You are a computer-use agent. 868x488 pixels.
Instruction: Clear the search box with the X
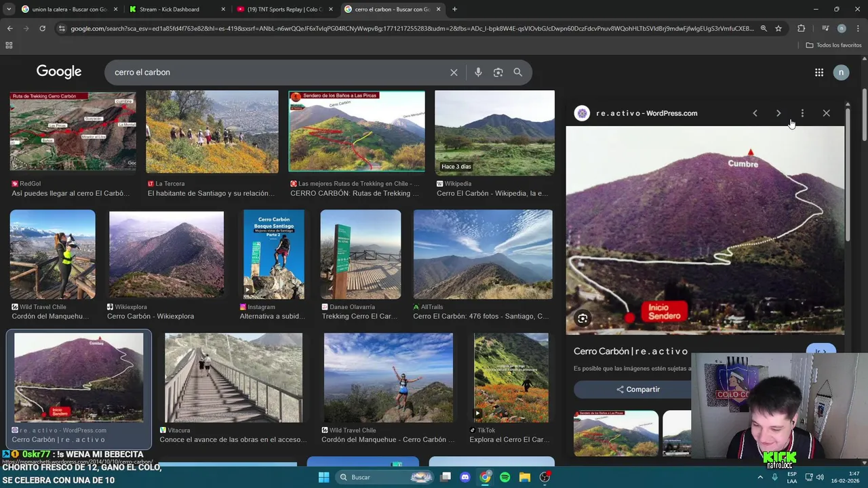click(x=454, y=73)
